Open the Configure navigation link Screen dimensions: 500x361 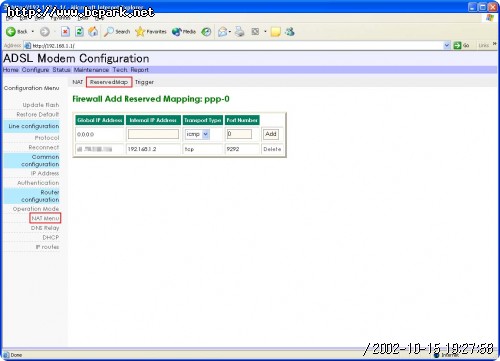point(35,70)
